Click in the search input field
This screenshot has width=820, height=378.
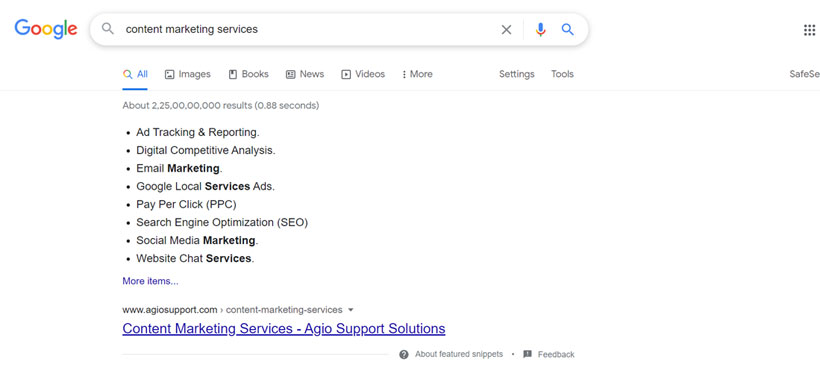(309, 30)
